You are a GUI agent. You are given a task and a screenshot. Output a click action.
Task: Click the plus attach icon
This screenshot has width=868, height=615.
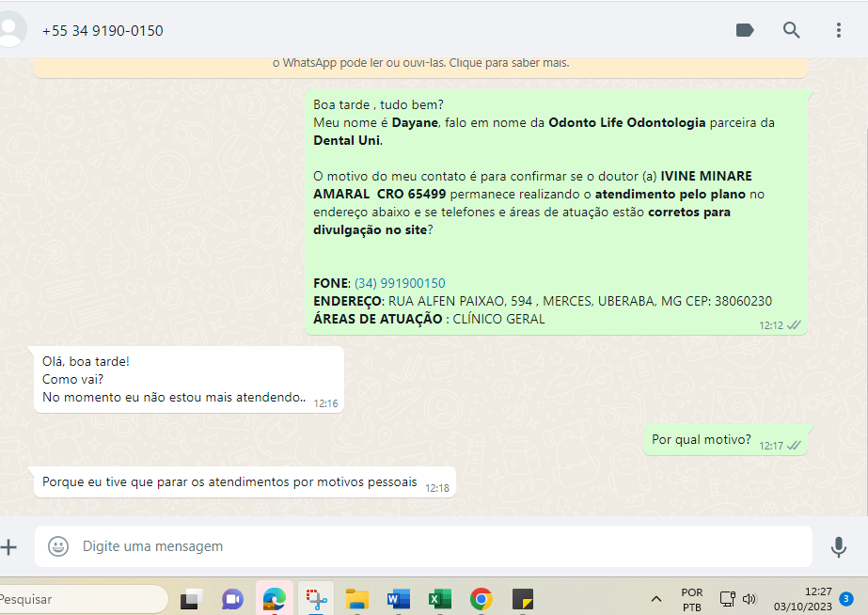pos(8,547)
